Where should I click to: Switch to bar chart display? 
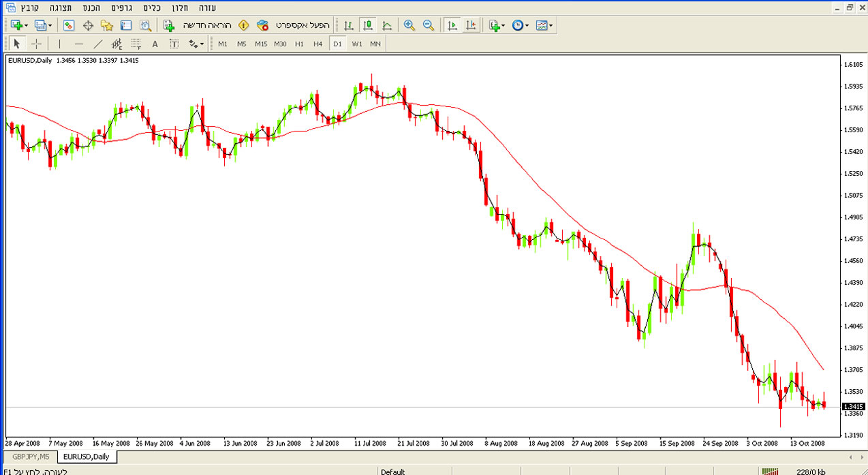(x=348, y=25)
